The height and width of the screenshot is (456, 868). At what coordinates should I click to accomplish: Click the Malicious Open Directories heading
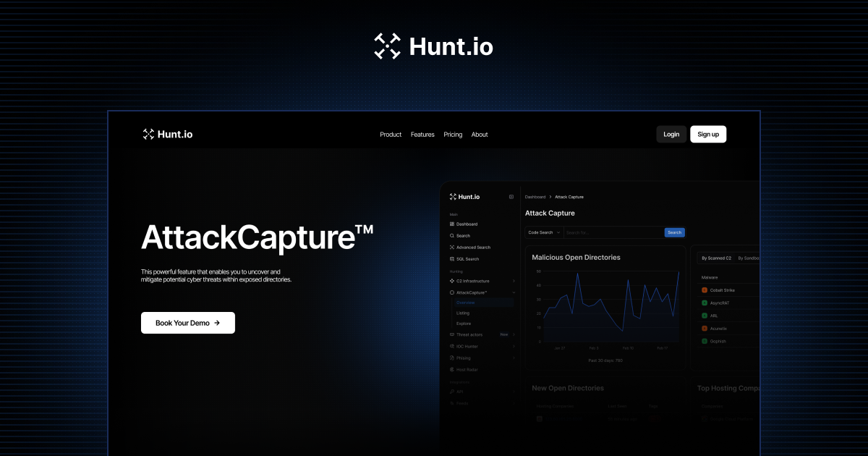576,257
